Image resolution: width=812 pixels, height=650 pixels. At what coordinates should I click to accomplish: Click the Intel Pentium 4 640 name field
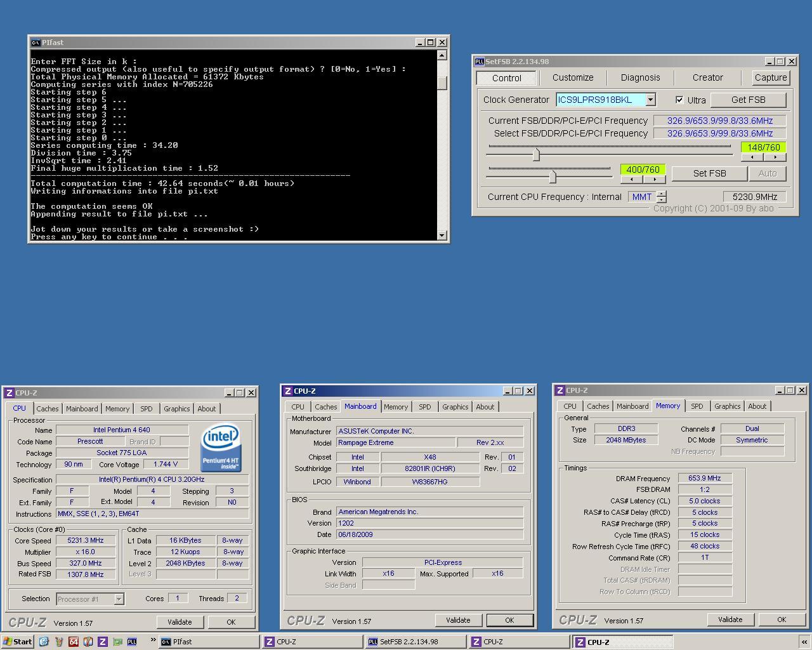tap(122, 430)
